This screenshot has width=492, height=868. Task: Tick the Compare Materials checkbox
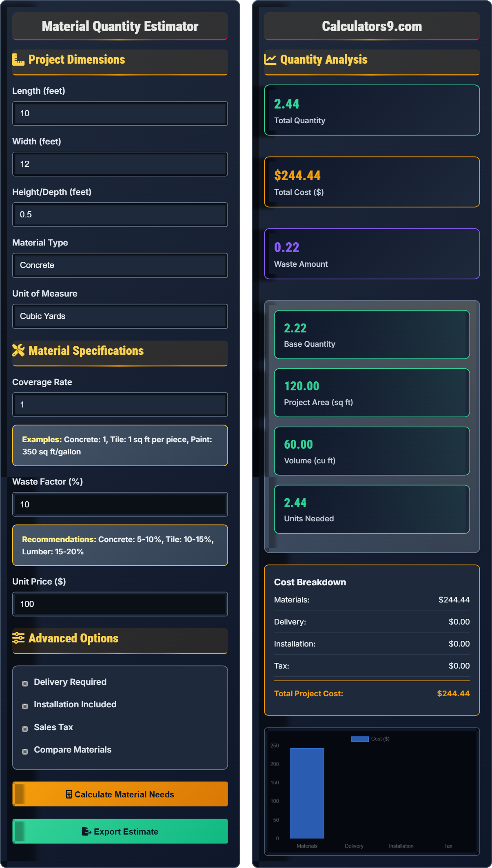tap(25, 751)
